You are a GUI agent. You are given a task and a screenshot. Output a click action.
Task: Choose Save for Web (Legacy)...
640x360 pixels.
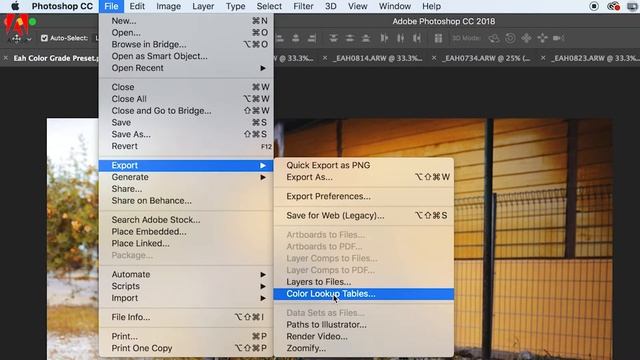pos(364,216)
